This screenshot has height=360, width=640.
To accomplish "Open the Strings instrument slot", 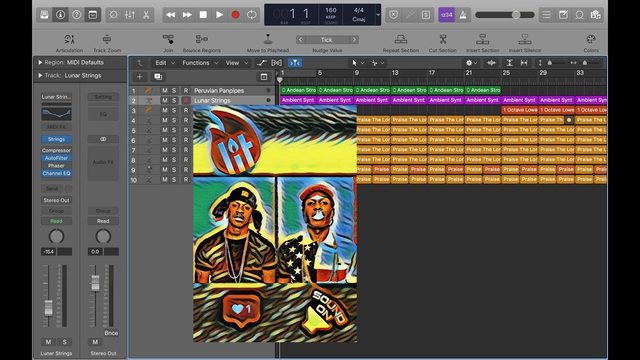I will 56,139.
